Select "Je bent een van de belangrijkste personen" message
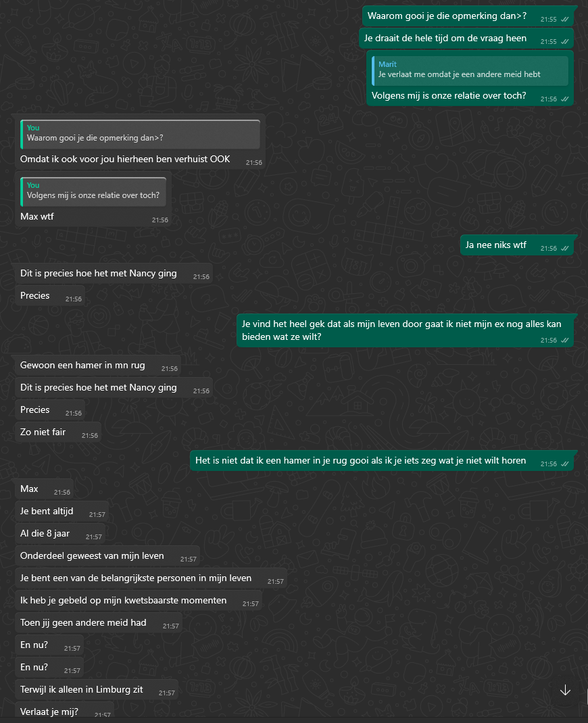The image size is (588, 723). point(136,578)
